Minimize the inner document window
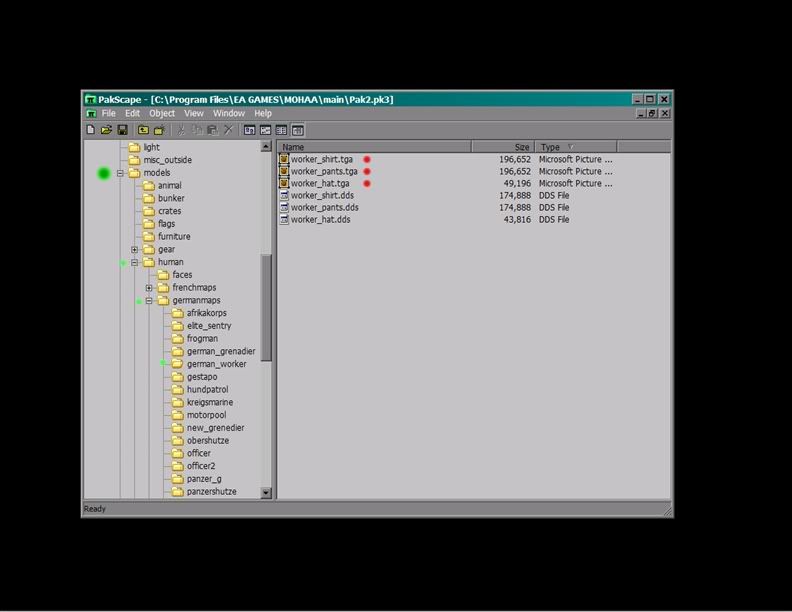This screenshot has height=612, width=792. tap(641, 114)
